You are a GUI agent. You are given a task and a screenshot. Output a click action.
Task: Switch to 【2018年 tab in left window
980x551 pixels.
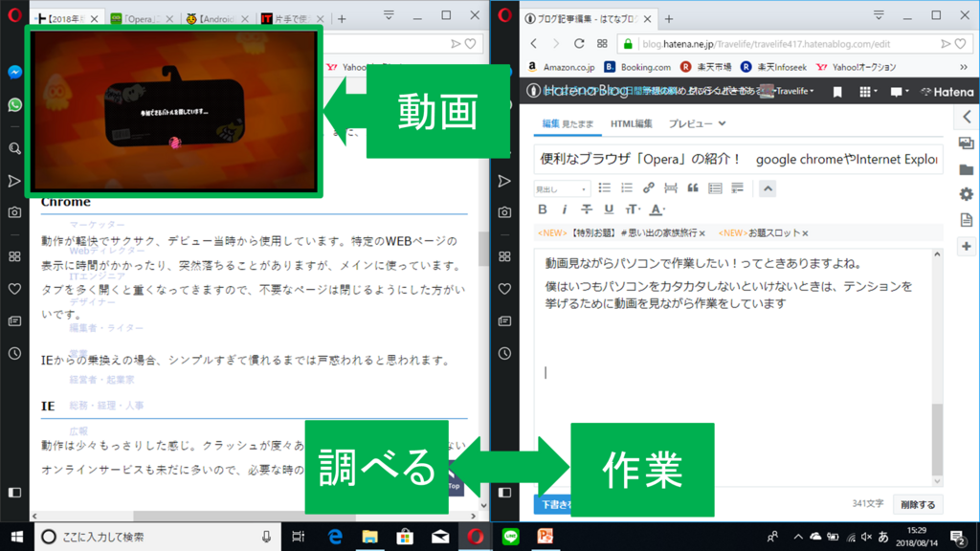coord(66,19)
